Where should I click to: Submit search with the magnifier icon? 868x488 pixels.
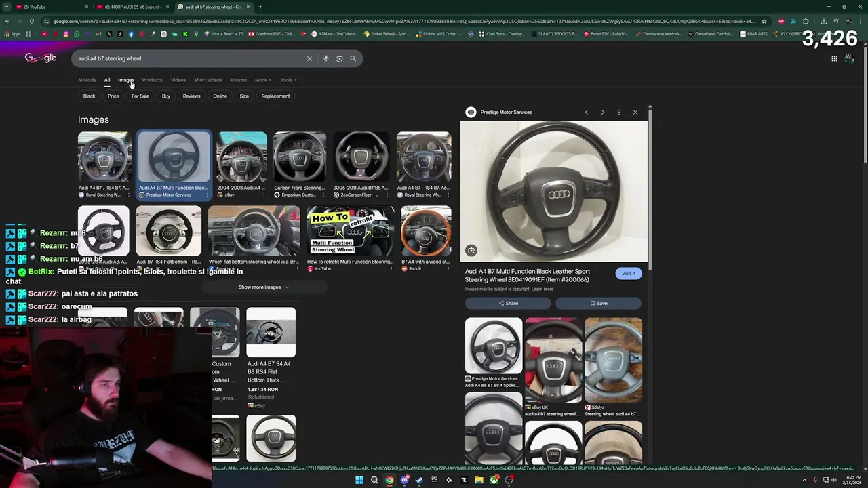tap(353, 58)
